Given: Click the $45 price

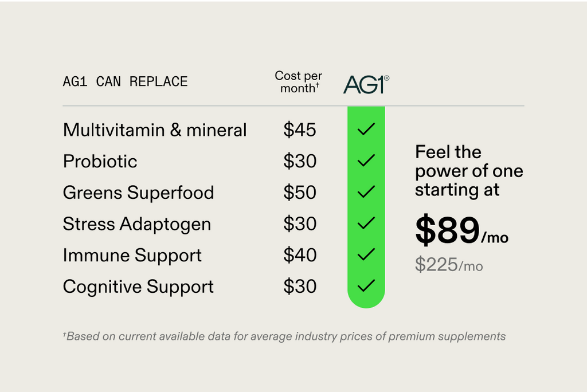Looking at the screenshot, I should point(300,130).
